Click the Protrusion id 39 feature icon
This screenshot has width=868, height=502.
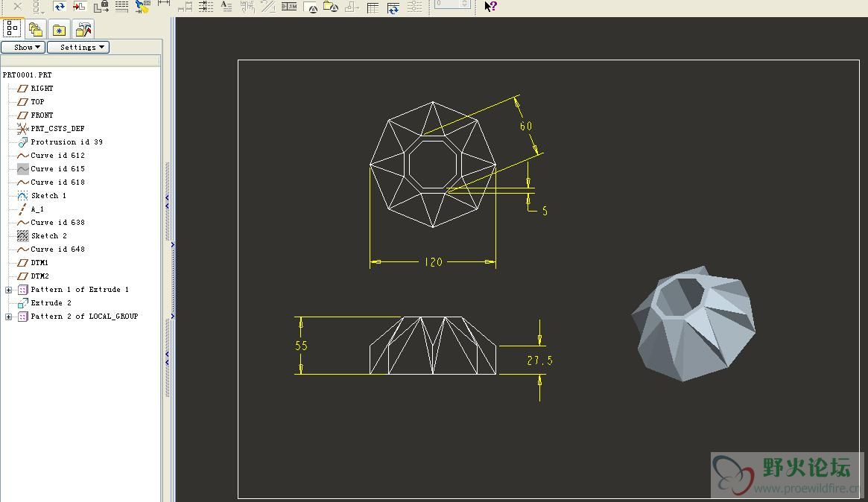tap(22, 142)
